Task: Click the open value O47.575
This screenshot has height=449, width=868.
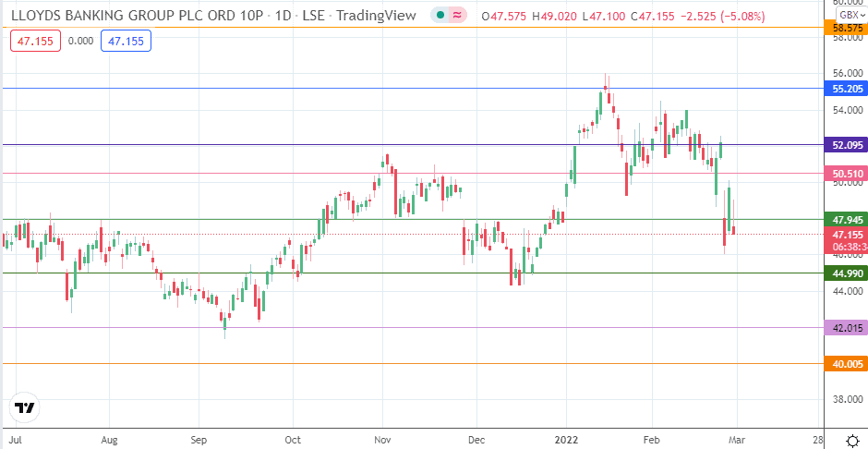Action: [x=504, y=17]
